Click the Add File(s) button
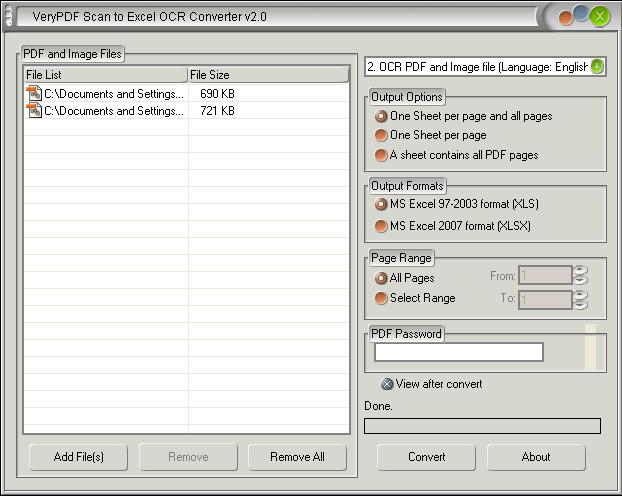This screenshot has width=622, height=496. pos(79,457)
